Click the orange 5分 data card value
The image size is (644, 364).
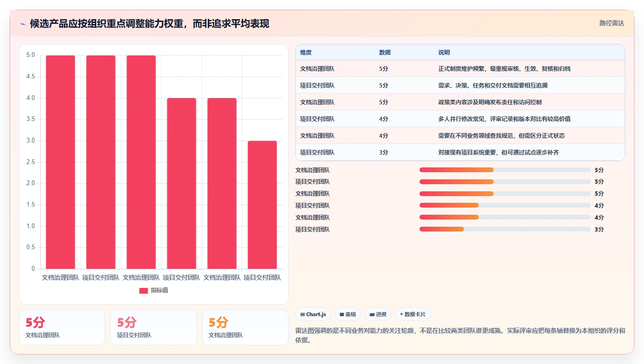pyautogui.click(x=218, y=322)
